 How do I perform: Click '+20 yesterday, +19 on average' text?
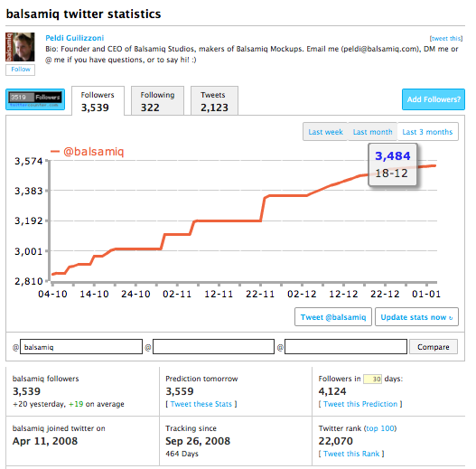pos(69,404)
